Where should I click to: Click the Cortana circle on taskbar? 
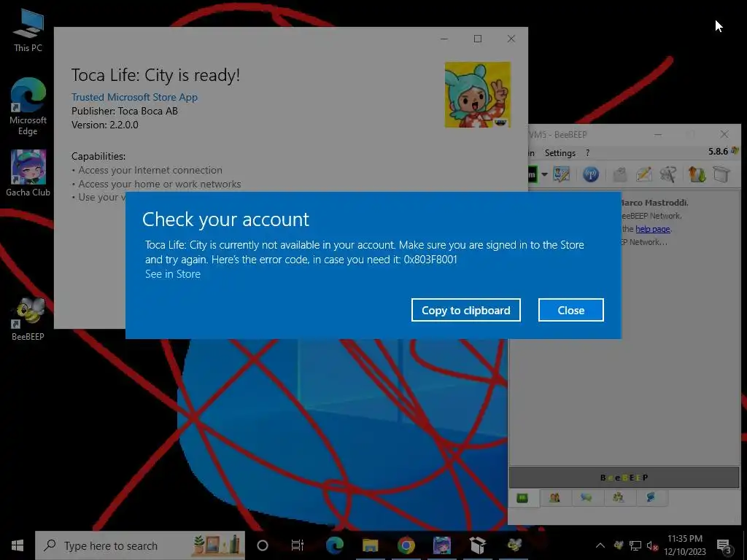[x=262, y=545]
